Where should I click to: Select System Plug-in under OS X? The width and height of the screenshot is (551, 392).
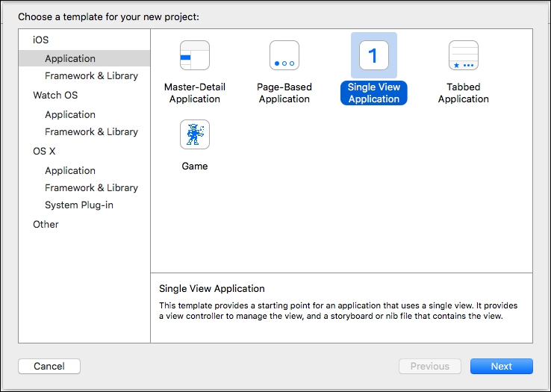79,205
